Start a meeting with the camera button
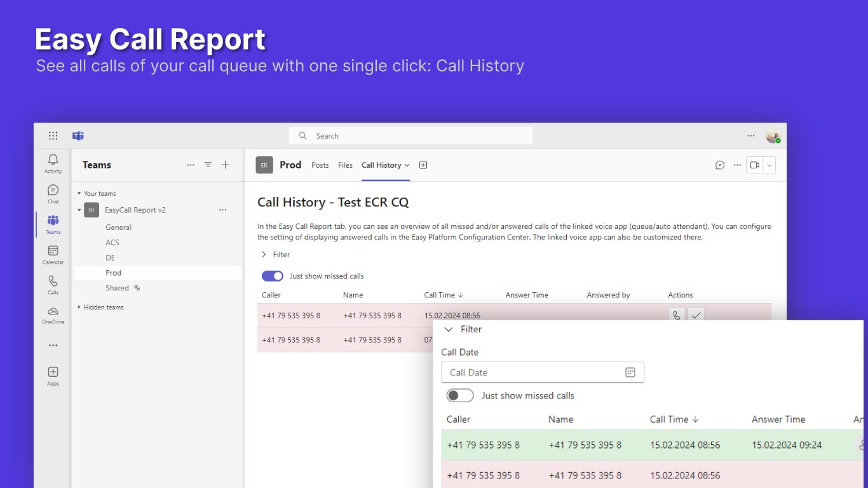This screenshot has height=488, width=868. [755, 165]
